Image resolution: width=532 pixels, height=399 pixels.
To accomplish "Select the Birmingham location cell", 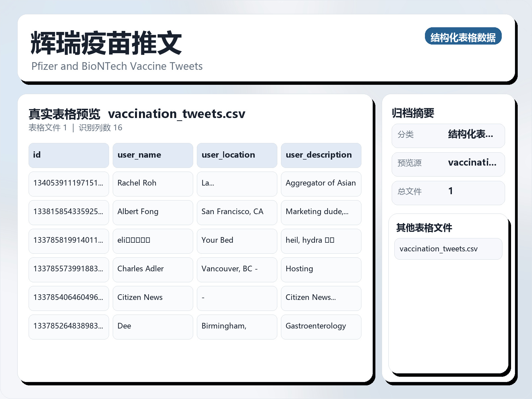I will [x=237, y=327].
